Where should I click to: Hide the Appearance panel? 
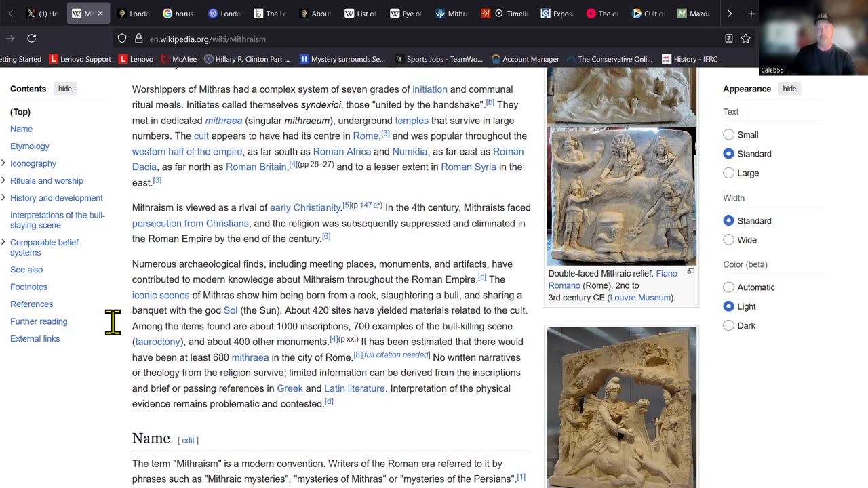coord(790,89)
